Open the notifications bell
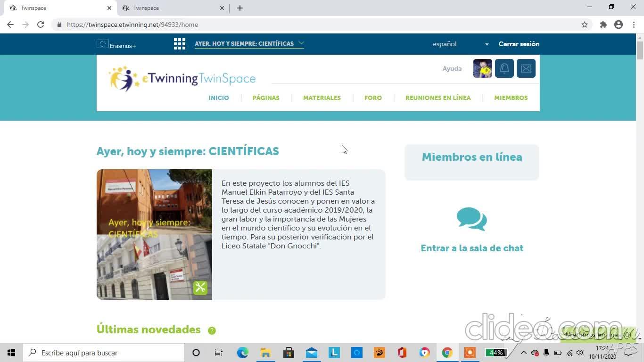The width and height of the screenshot is (644, 362). (x=504, y=68)
